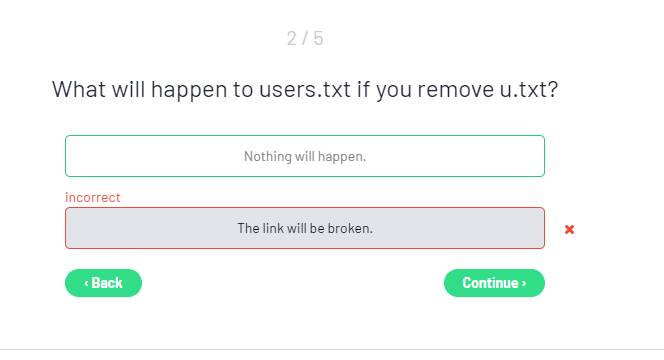This screenshot has width=664, height=360.
Task: Click the 2 / 5 progress counter
Action: 305,39
